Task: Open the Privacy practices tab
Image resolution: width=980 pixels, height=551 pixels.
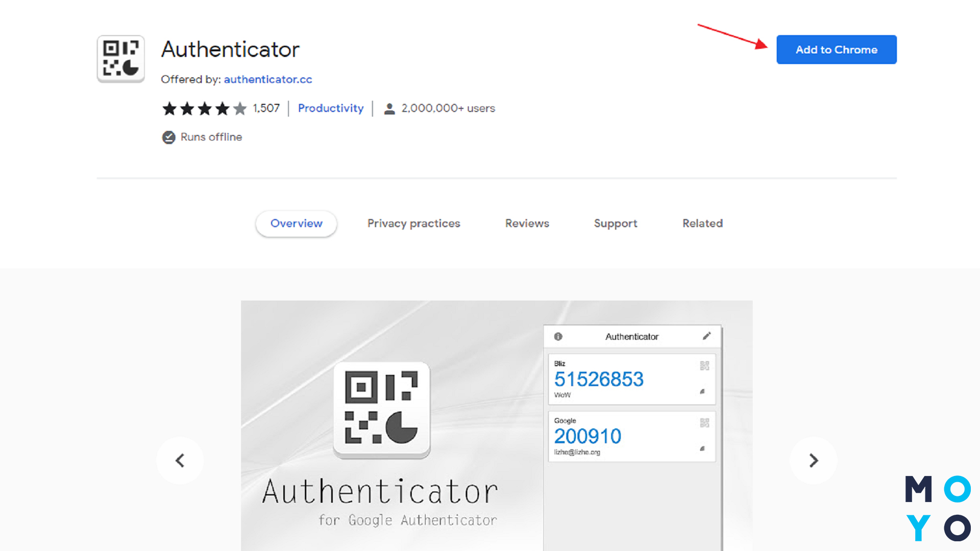Action: coord(413,223)
